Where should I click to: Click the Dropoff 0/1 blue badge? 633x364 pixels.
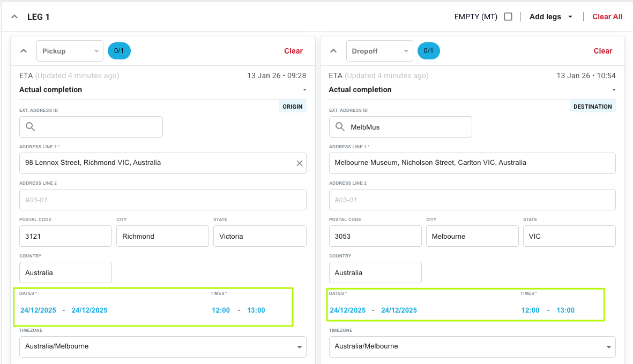click(x=429, y=51)
